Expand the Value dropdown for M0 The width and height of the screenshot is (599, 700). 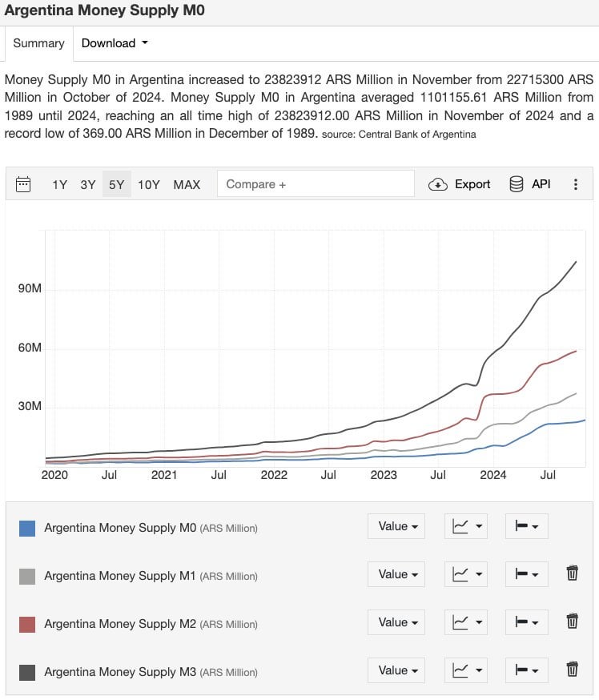[396, 526]
